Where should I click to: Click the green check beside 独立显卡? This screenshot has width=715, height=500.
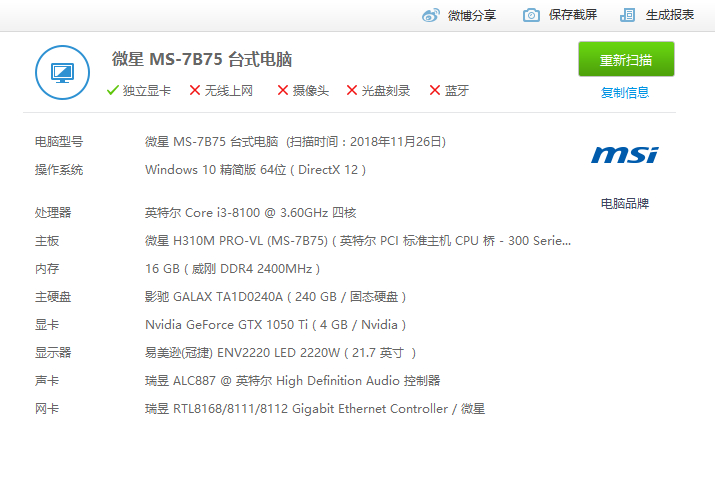(113, 90)
